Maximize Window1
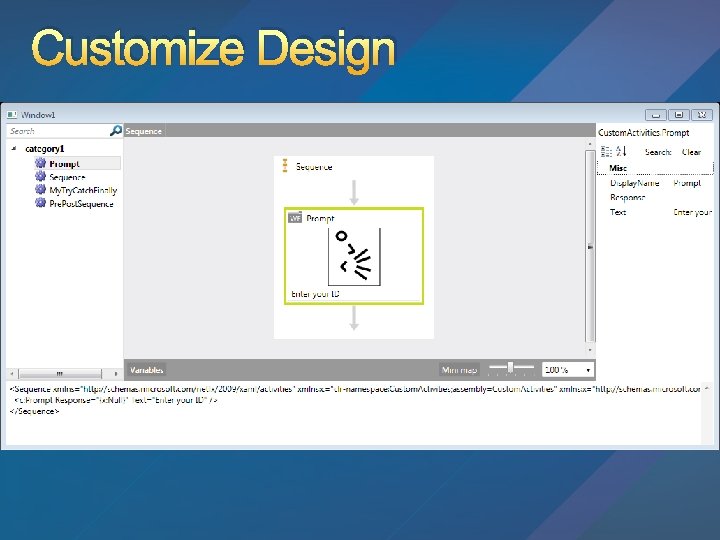Viewport: 720px width, 540px height. [679, 115]
